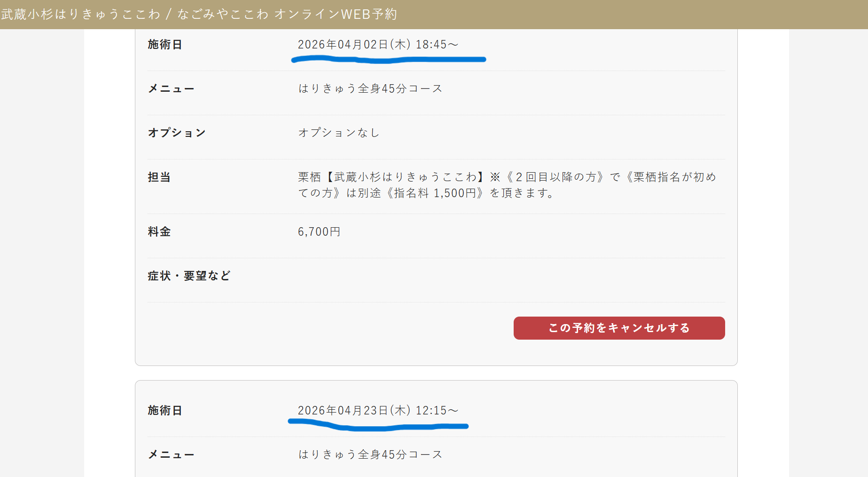
Task: Click the この予約をキャンセルする button
Action: (619, 328)
